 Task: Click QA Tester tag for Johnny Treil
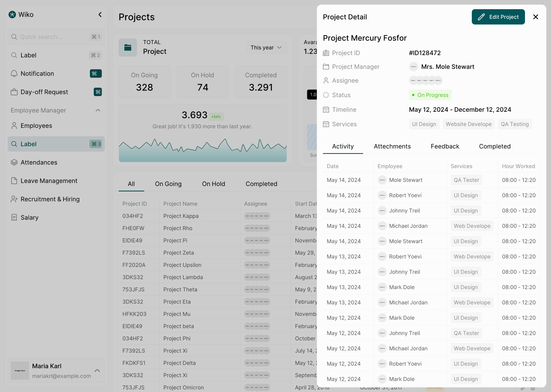466,333
